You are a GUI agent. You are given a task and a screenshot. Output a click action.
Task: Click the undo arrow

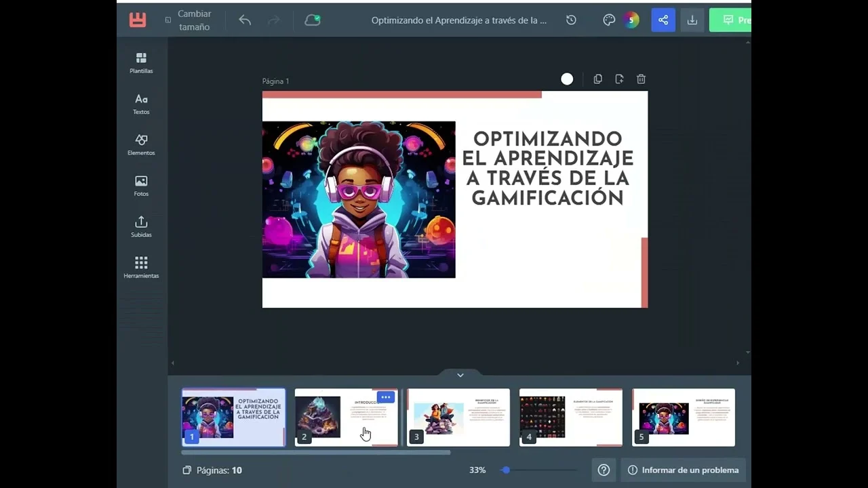[245, 20]
